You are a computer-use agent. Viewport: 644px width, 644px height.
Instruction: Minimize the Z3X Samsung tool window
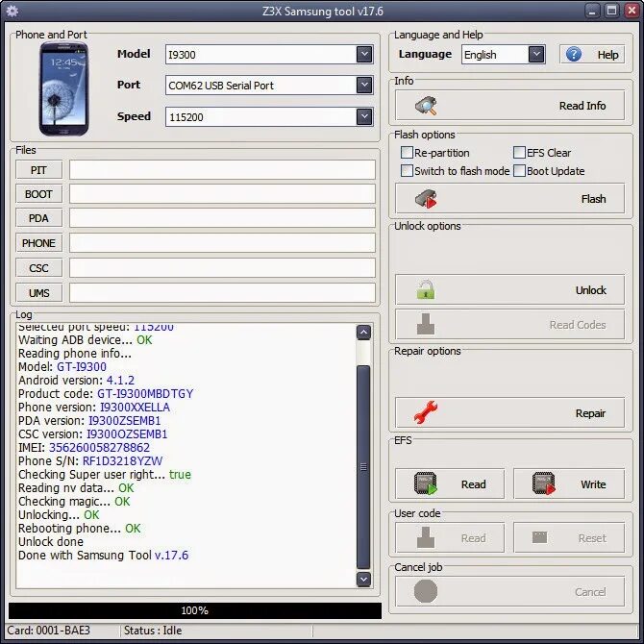[592, 11]
